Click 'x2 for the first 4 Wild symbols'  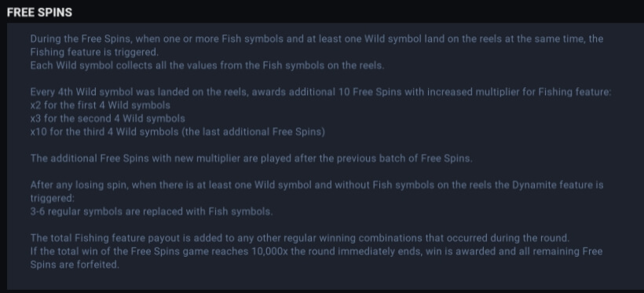click(x=101, y=105)
